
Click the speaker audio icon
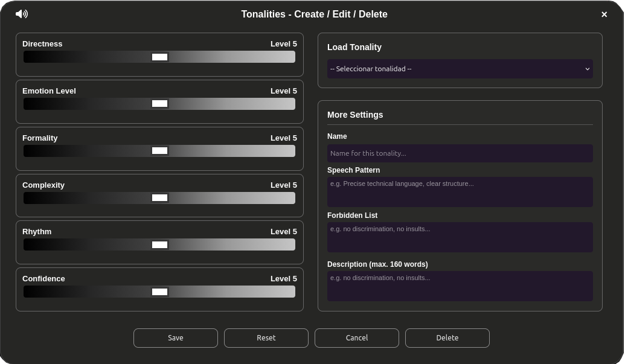tap(22, 14)
